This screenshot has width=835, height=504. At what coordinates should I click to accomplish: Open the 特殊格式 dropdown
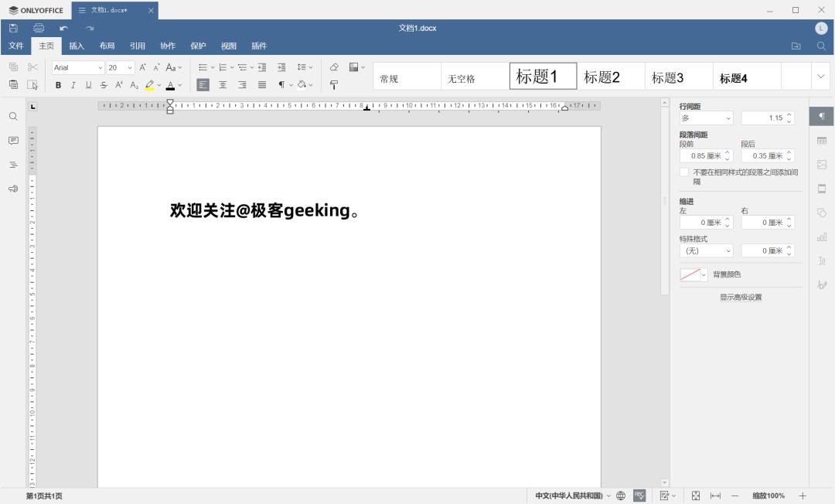(x=706, y=250)
